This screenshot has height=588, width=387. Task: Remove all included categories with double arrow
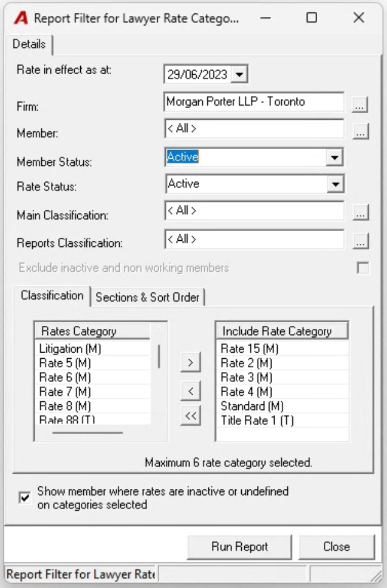[x=190, y=415]
